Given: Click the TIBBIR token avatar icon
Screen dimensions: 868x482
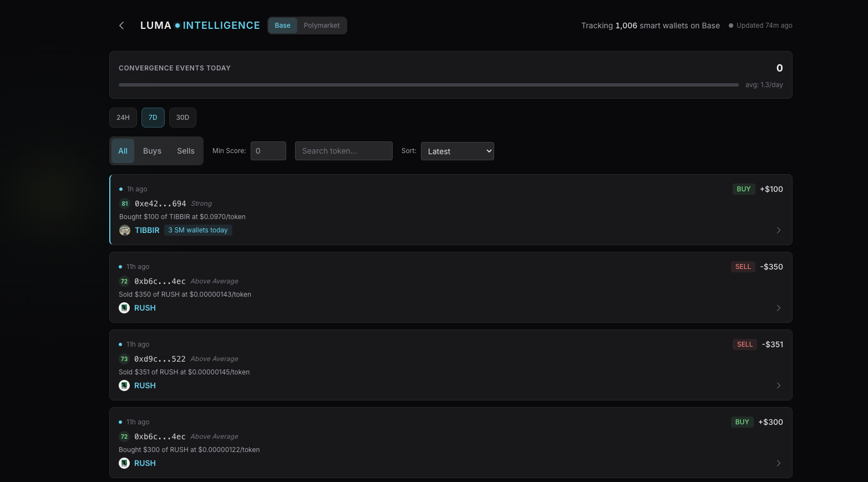Looking at the screenshot, I should 125,230.
